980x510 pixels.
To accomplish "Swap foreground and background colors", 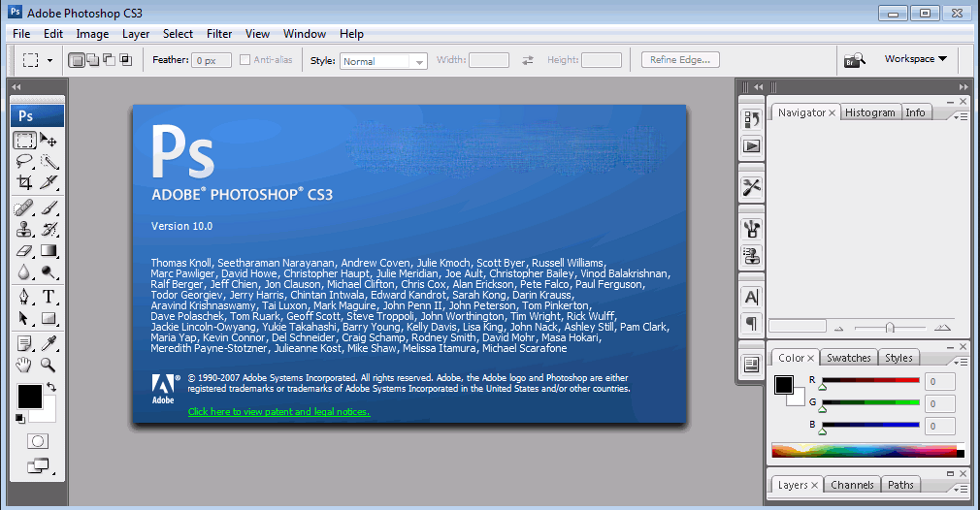I will click(x=51, y=387).
